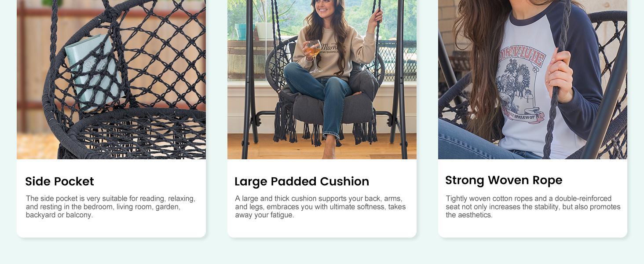
Task: Select the Large Padded Cushion heading
Action: coord(302,181)
